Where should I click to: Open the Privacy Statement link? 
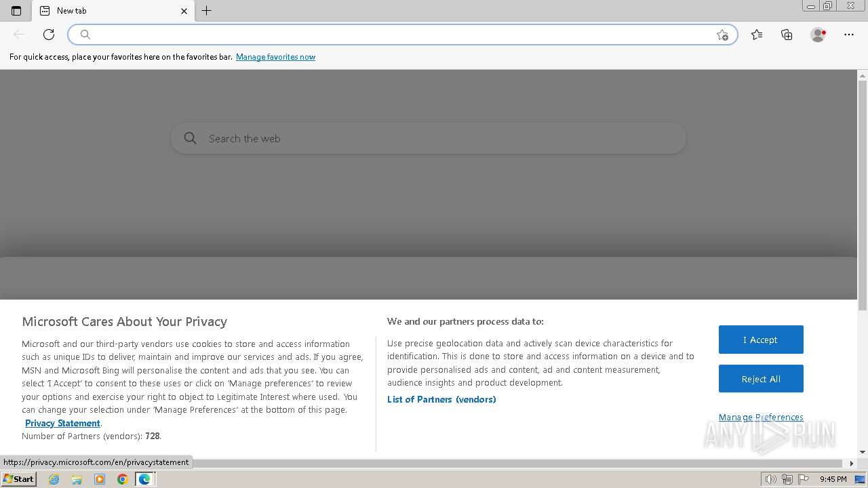(62, 423)
